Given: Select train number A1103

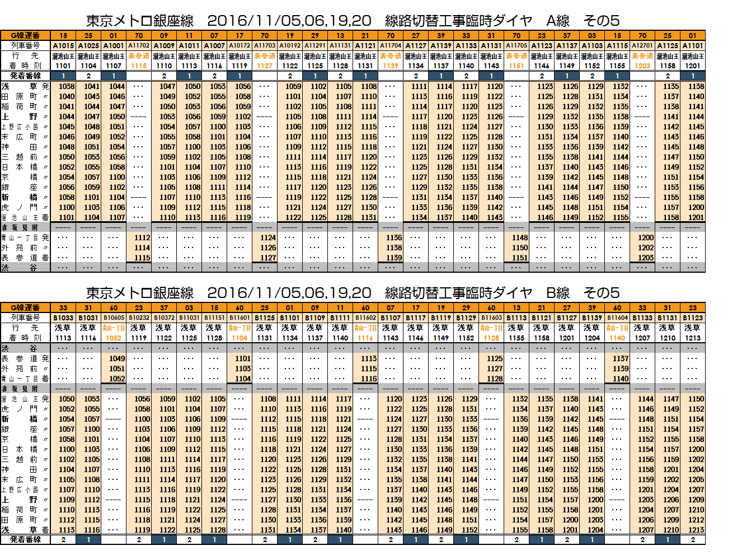Looking at the screenshot, I should 592,45.
